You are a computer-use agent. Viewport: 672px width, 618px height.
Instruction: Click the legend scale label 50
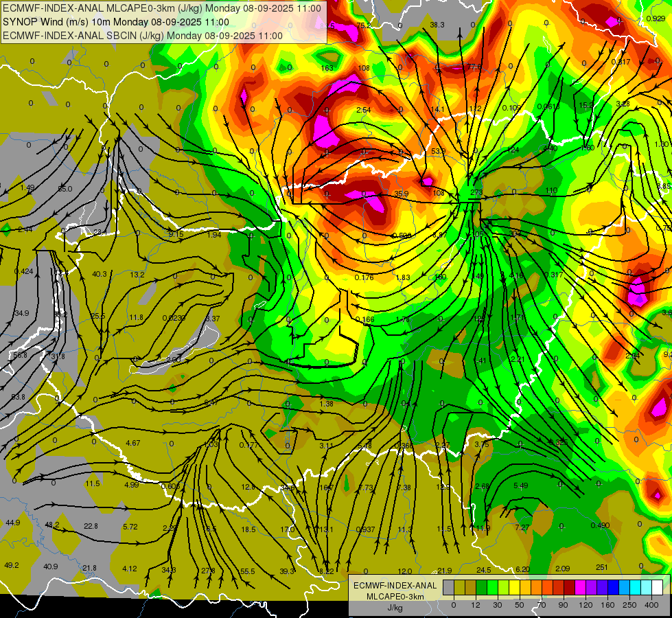[x=520, y=605]
